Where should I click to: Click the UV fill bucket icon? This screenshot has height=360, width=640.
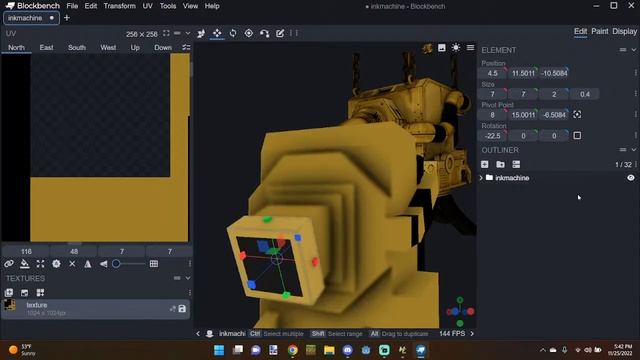tap(24, 264)
